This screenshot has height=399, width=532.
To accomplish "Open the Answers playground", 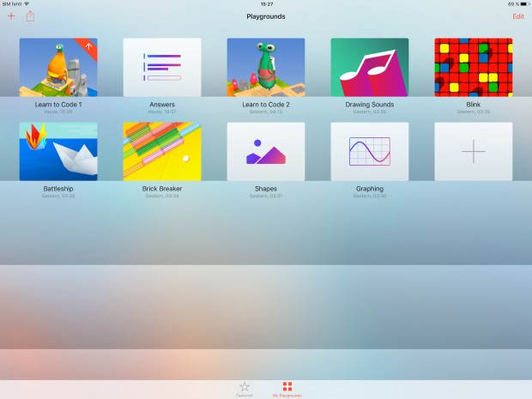I will tap(162, 67).
